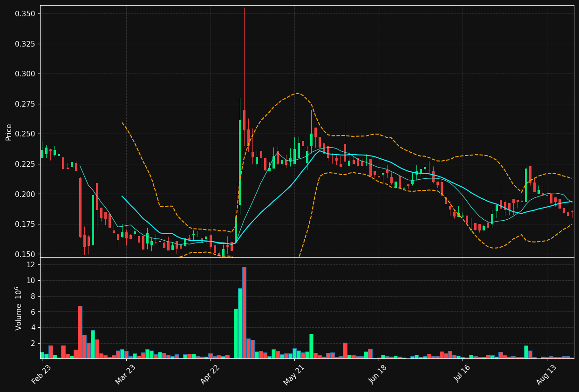Click the 0.325 price axis label
The width and height of the screenshot is (579, 392).
[x=25, y=44]
